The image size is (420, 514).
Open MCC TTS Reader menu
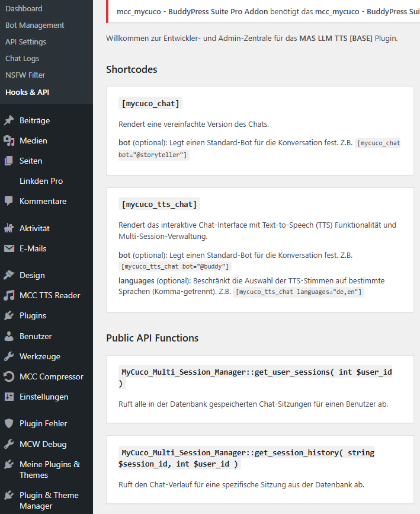[50, 295]
